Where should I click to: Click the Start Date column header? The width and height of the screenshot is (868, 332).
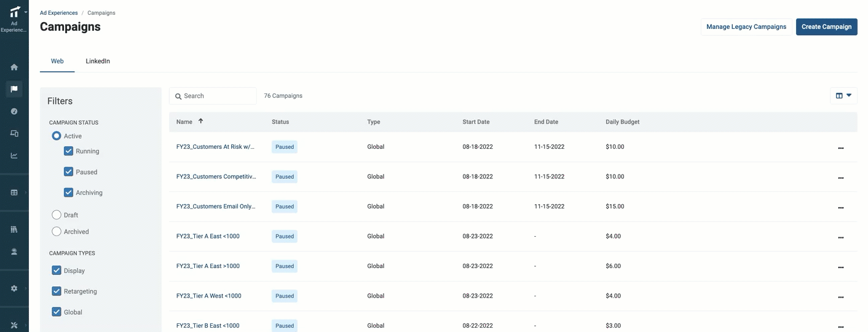tap(476, 122)
